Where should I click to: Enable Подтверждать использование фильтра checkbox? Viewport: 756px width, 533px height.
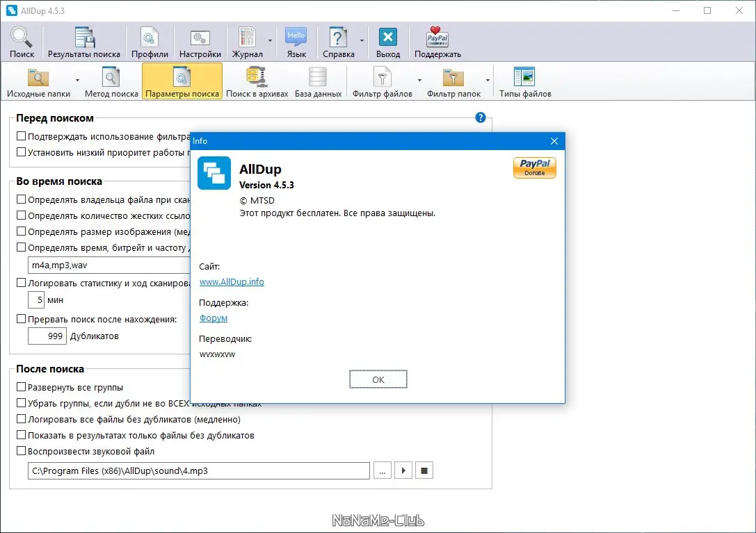click(22, 136)
